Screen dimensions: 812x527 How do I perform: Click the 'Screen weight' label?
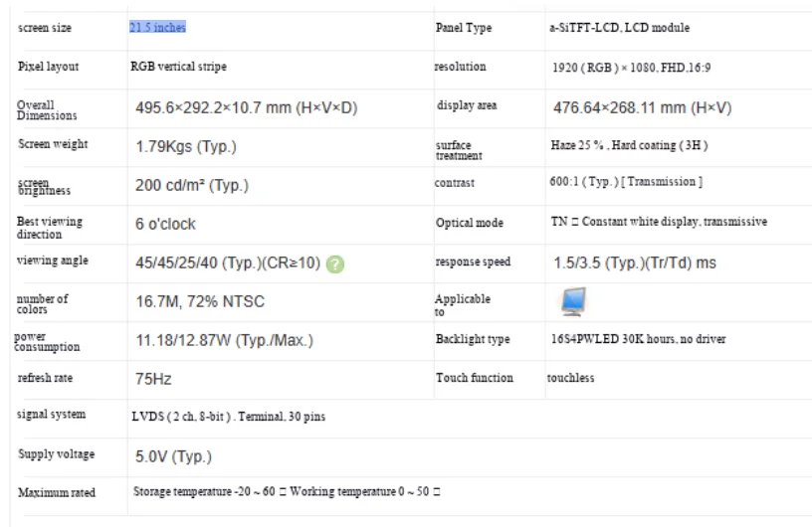pyautogui.click(x=53, y=144)
